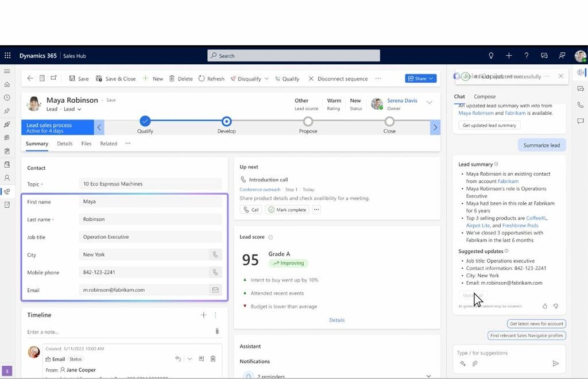
Task: Click the Job title field
Action: 150,237
